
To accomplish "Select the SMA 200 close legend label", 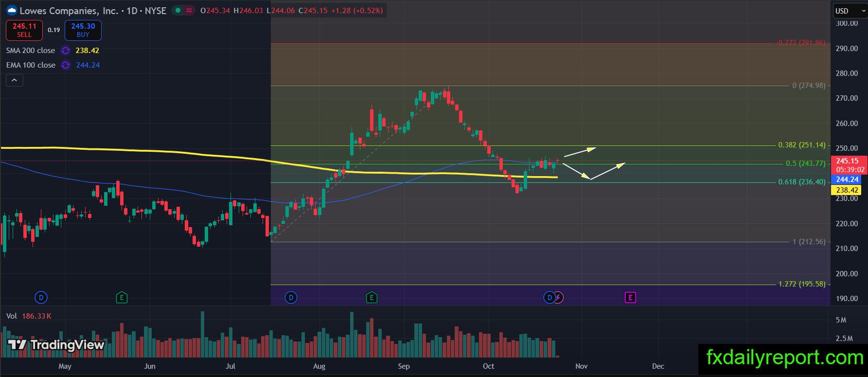I will (31, 51).
